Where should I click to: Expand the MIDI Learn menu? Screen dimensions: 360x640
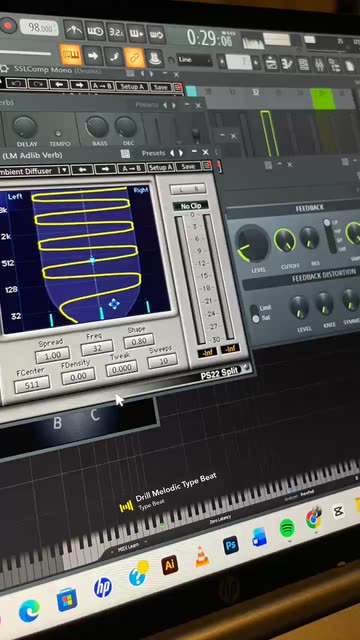tap(128, 549)
